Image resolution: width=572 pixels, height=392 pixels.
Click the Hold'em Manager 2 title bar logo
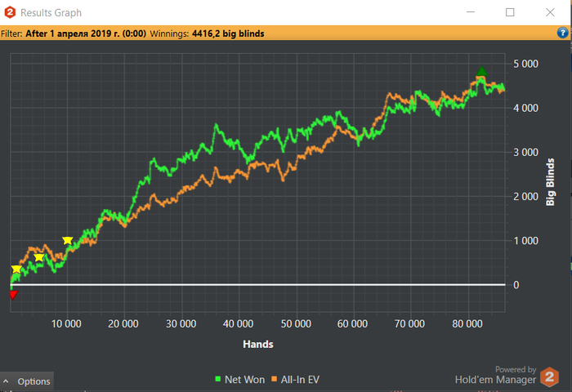[x=10, y=12]
